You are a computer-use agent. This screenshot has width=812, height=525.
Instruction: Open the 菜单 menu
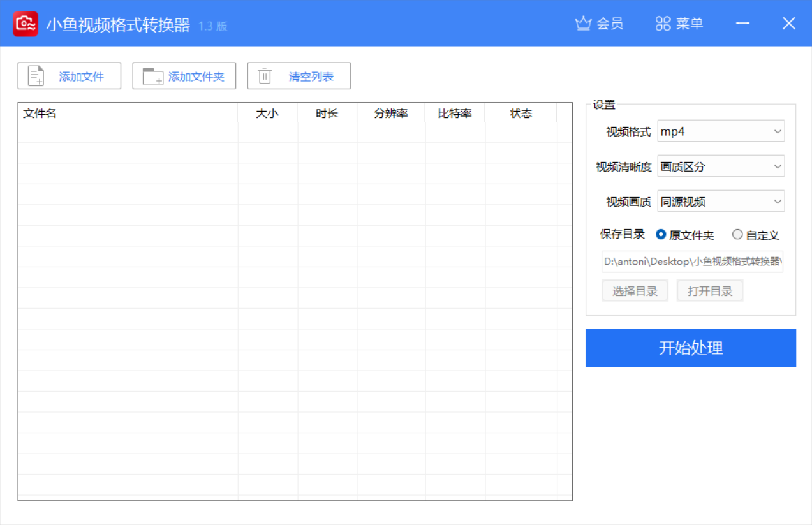[x=679, y=23]
